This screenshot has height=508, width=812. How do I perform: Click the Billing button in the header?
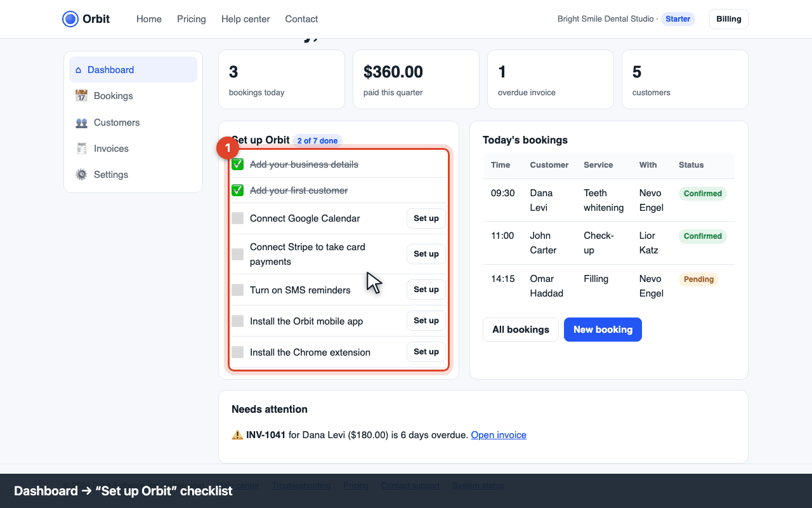pyautogui.click(x=729, y=19)
